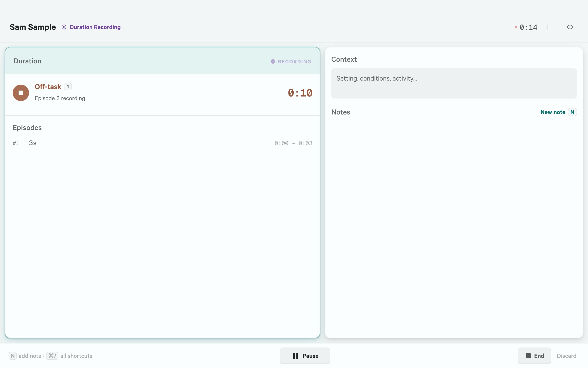The image size is (588, 368).
Task: Click the all shortcuts text
Action: point(76,356)
